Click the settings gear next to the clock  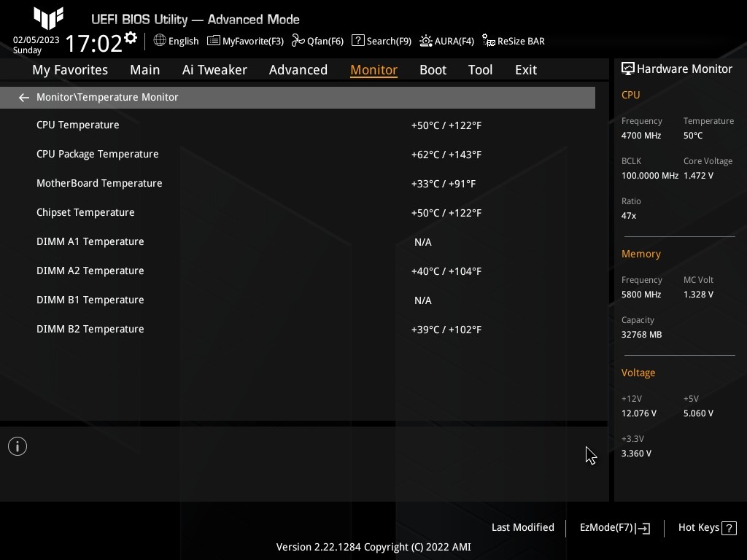coord(131,38)
